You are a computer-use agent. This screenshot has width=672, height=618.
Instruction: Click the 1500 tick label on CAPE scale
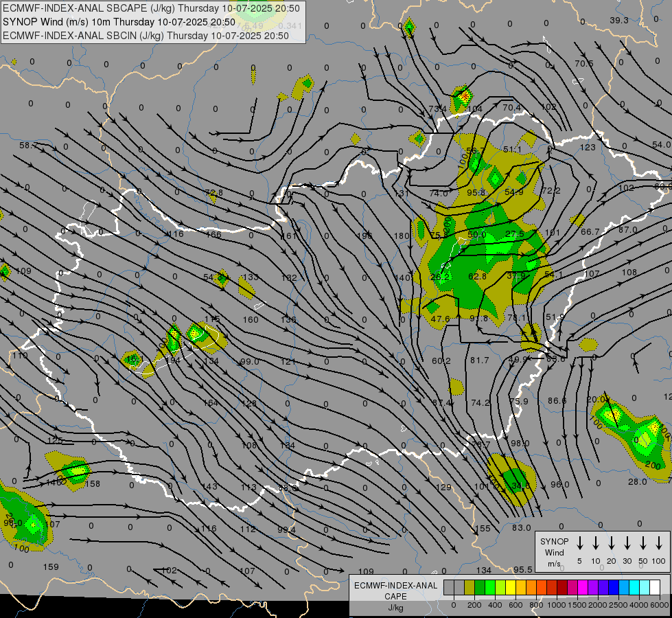click(577, 605)
